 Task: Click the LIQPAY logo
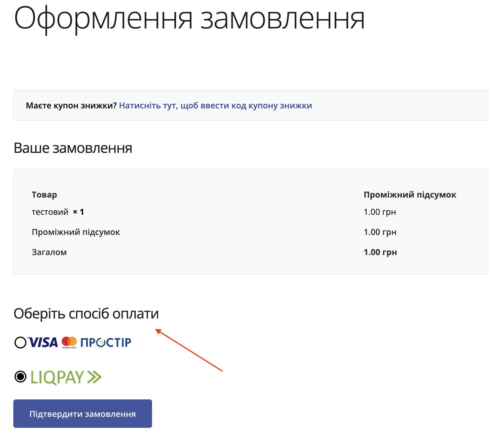66,377
